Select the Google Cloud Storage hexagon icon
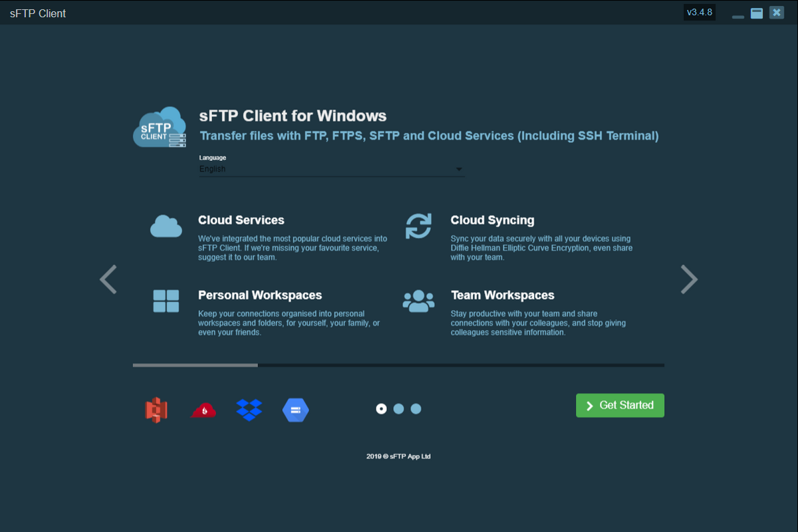Screen dimensions: 798x532 [x=296, y=410]
